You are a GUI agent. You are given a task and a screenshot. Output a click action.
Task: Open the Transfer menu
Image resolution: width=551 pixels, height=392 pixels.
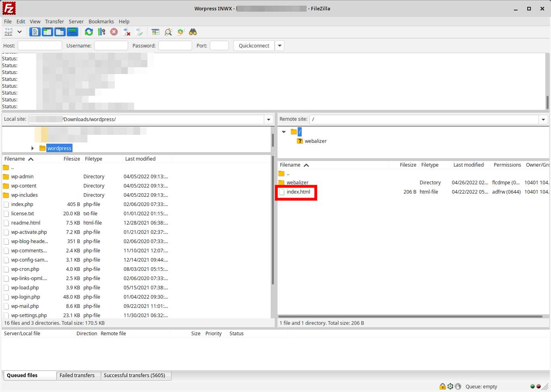click(x=54, y=21)
